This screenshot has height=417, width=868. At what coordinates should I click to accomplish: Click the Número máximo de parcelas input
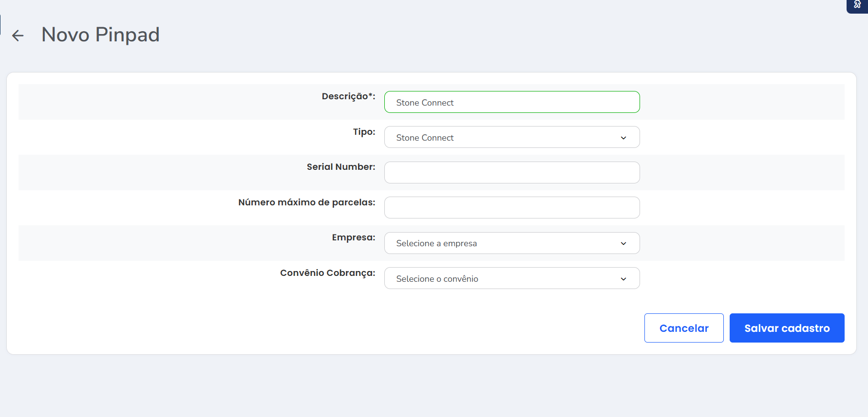pos(511,208)
